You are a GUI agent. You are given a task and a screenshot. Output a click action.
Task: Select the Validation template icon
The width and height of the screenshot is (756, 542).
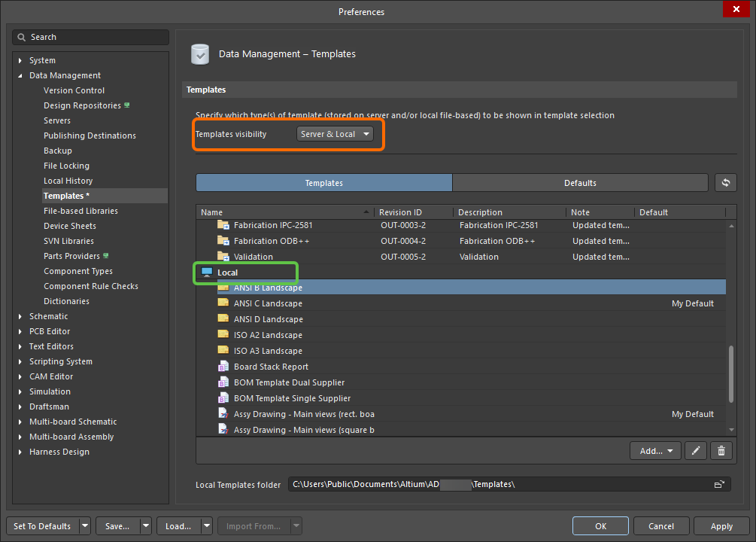pyautogui.click(x=223, y=256)
